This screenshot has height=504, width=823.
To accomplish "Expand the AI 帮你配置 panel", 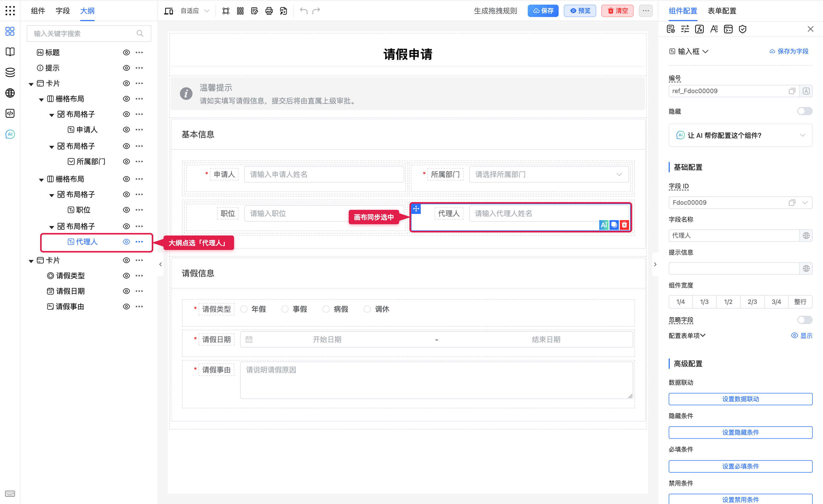I will pyautogui.click(x=740, y=135).
